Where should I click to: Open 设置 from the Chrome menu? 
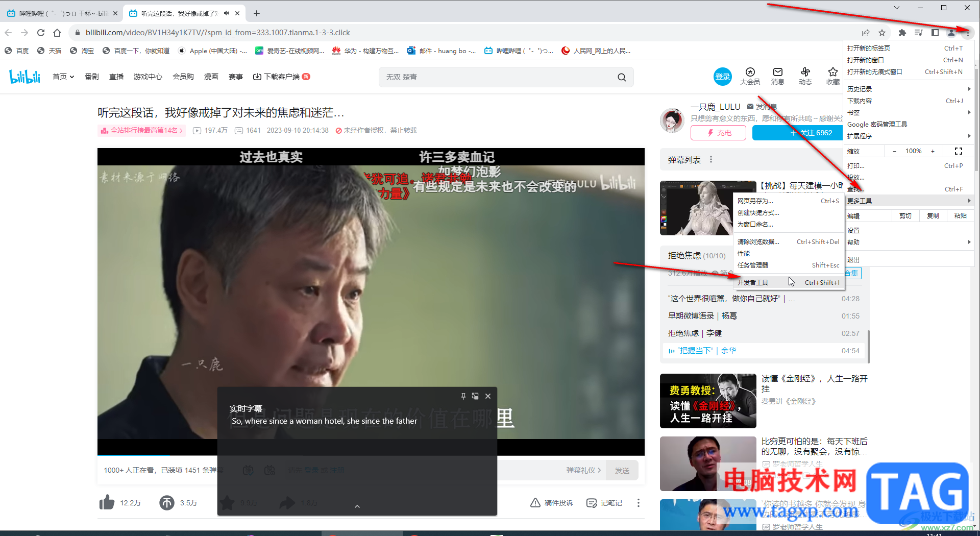[x=909, y=230]
